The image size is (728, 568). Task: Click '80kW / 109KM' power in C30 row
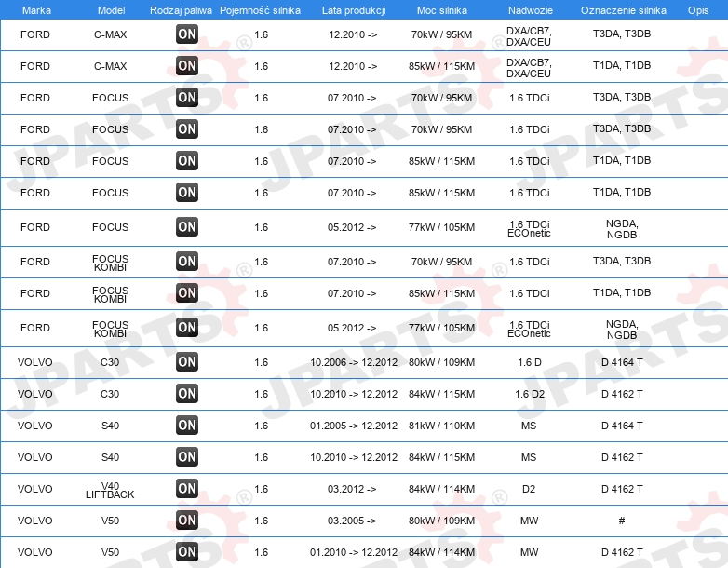click(441, 362)
